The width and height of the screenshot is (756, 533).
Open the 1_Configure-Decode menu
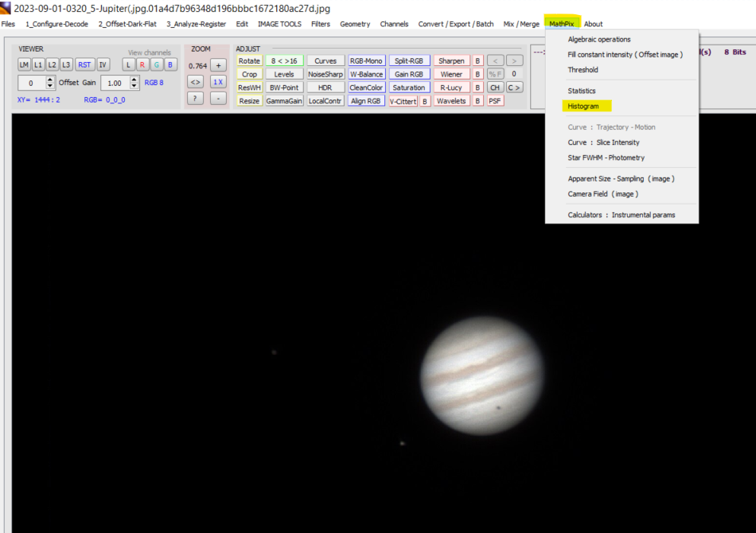click(x=57, y=24)
